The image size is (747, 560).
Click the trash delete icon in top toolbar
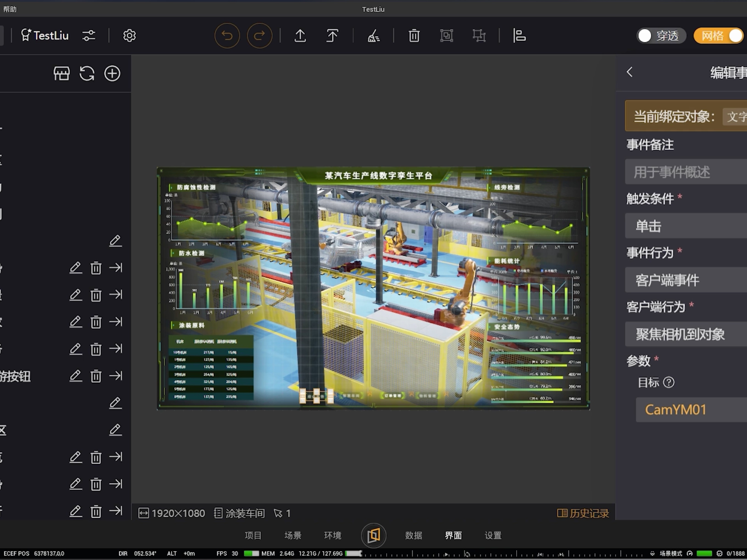tap(414, 36)
